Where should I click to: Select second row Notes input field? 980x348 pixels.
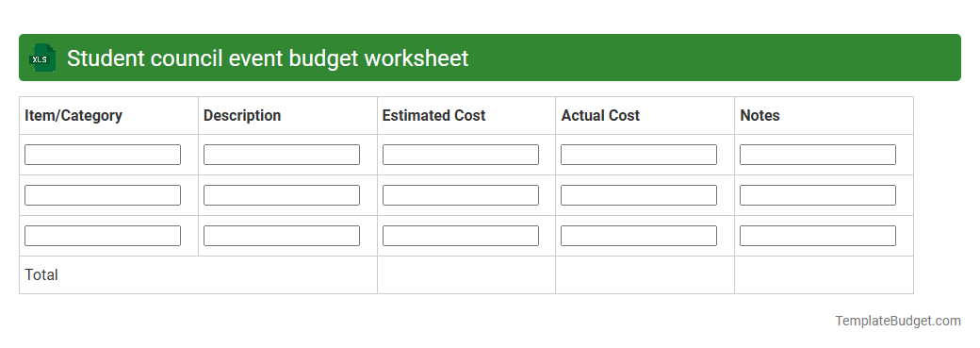click(818, 195)
